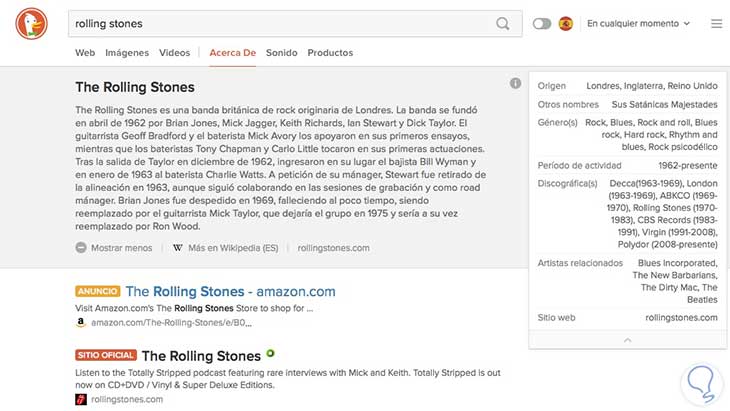Click the Spain flag region icon
The width and height of the screenshot is (730, 411).
566,23
